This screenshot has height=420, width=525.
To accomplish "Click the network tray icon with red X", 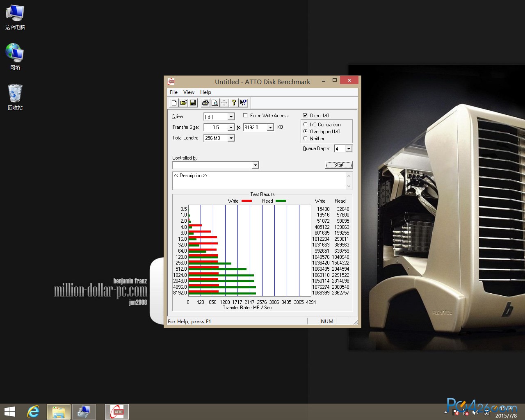I will (466, 412).
